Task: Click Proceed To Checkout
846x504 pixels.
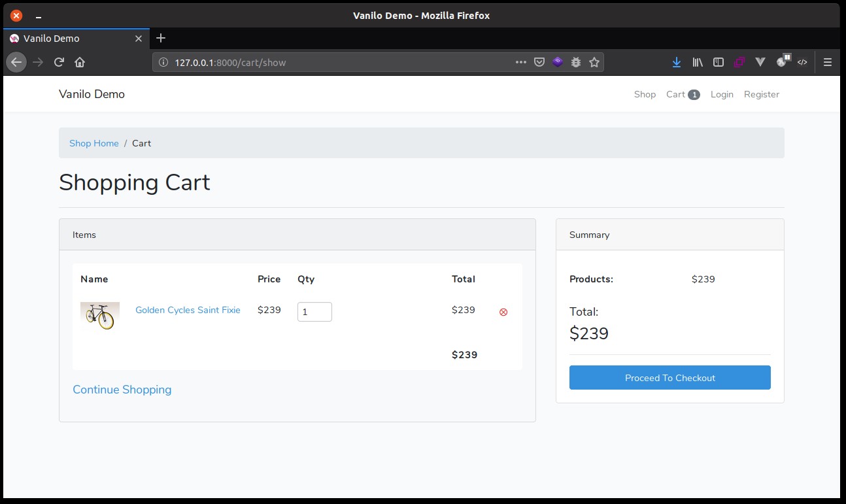Action: click(x=669, y=377)
